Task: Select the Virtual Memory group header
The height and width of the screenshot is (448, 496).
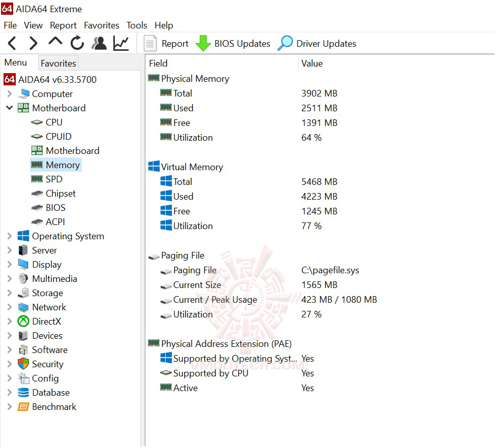Action: pyautogui.click(x=192, y=167)
